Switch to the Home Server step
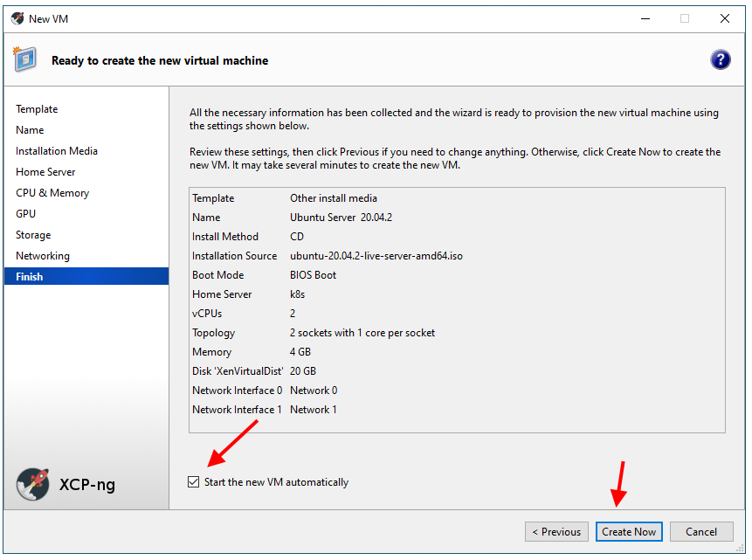Viewport: 752px width, 560px height. pyautogui.click(x=45, y=172)
